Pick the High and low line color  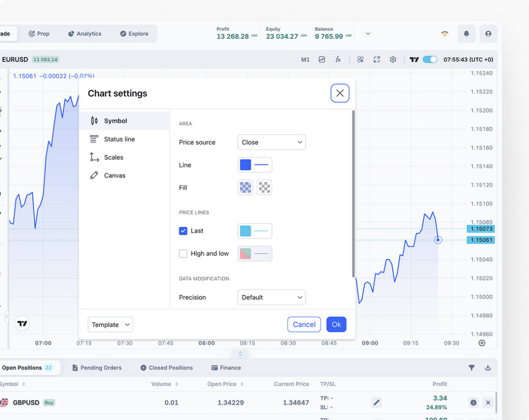[x=245, y=253]
